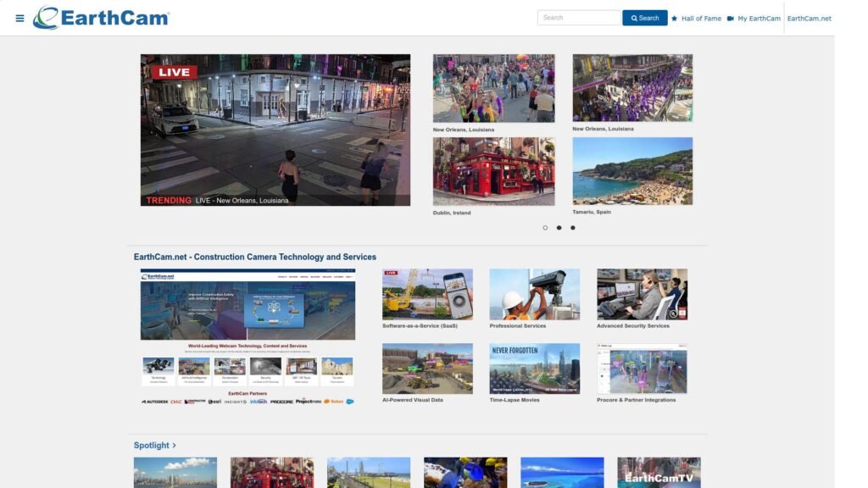Select the first carousel dot
The image size is (868, 488).
click(x=545, y=227)
